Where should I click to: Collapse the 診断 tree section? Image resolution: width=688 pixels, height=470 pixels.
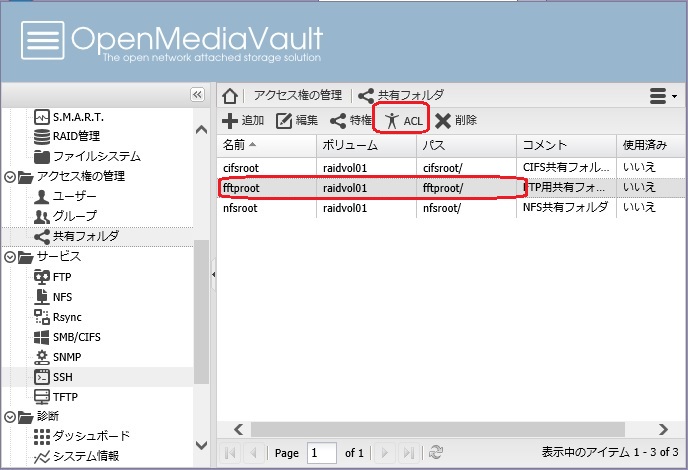coord(10,417)
